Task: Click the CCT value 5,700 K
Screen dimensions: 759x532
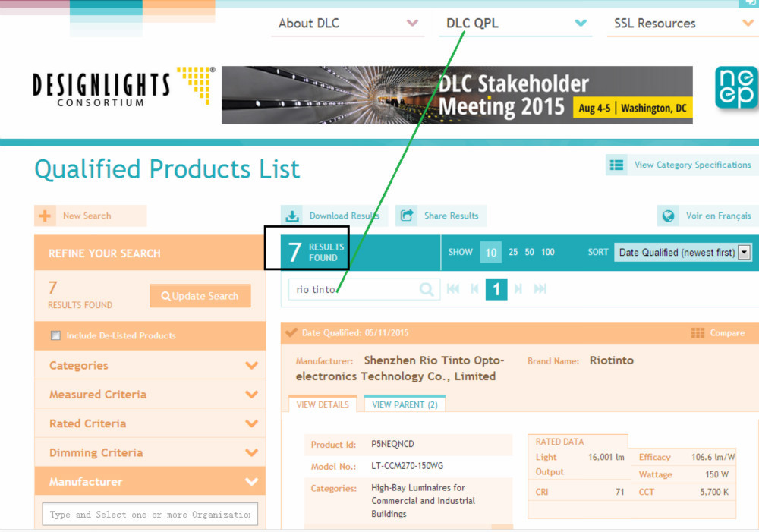Action: coord(714,493)
